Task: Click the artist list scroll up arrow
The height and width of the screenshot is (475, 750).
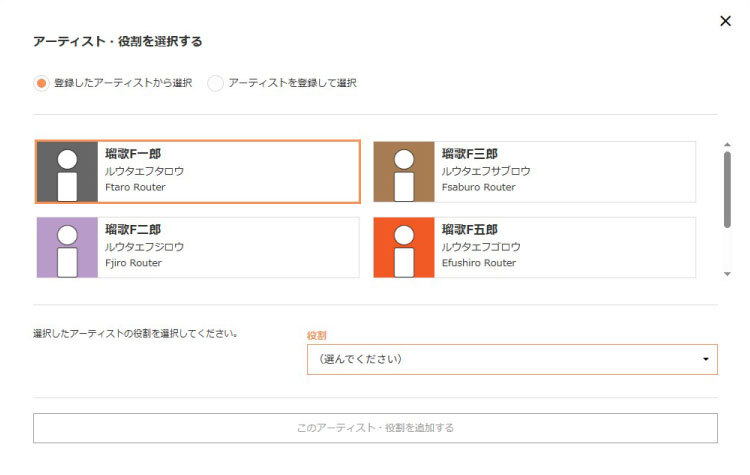Action: click(727, 145)
